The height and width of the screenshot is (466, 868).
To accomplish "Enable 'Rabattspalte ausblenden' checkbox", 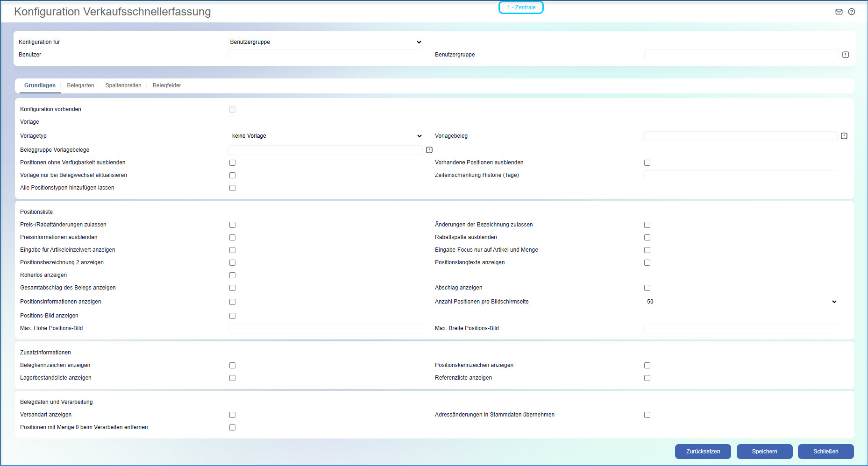I will pyautogui.click(x=647, y=237).
